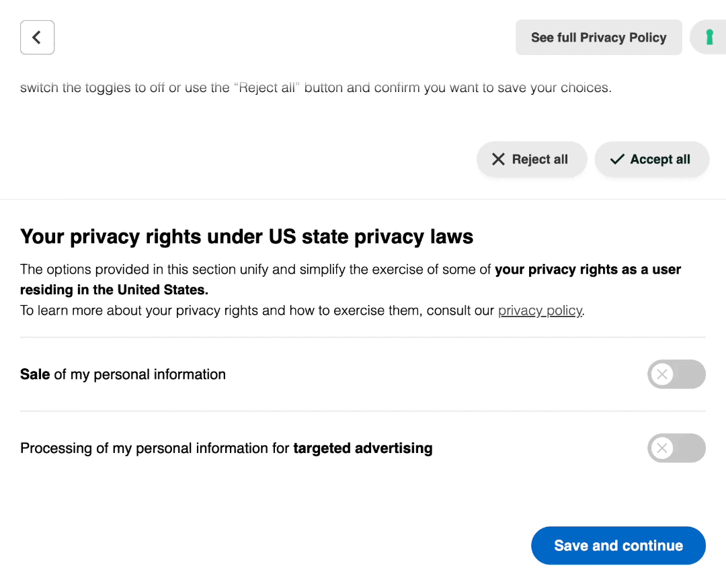Click the US state privacy laws heading

point(247,237)
